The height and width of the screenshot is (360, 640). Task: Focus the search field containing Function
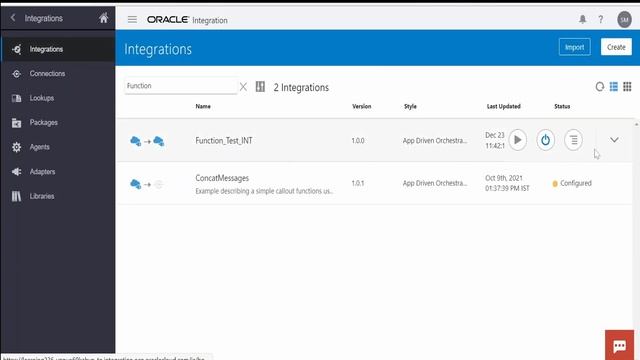[180, 86]
